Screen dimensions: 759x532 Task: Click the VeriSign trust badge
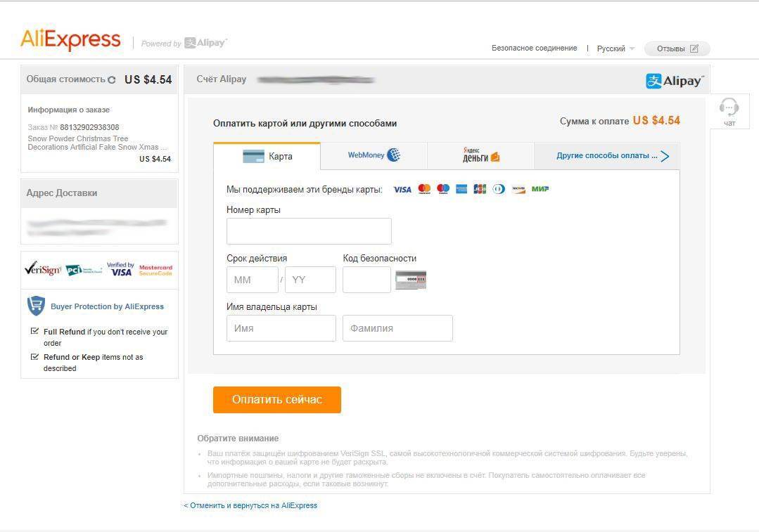(43, 269)
